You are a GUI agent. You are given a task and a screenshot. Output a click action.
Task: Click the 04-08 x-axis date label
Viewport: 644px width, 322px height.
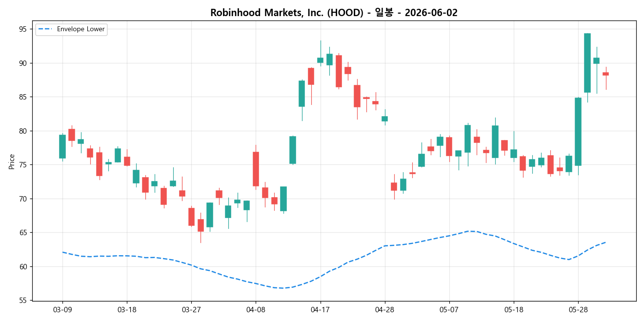[x=256, y=310]
